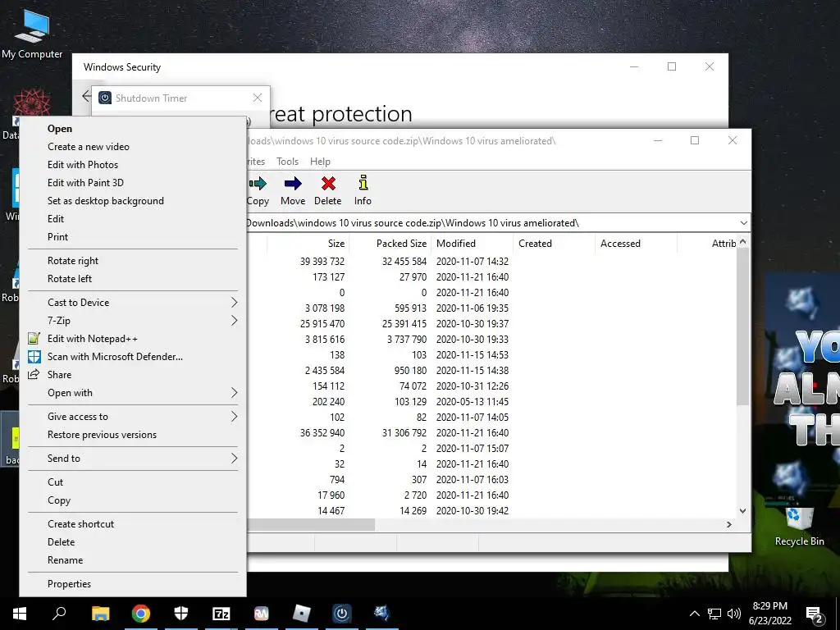840x630 pixels.
Task: Click the Info icon in 7-Zip toolbar
Action: (x=363, y=183)
